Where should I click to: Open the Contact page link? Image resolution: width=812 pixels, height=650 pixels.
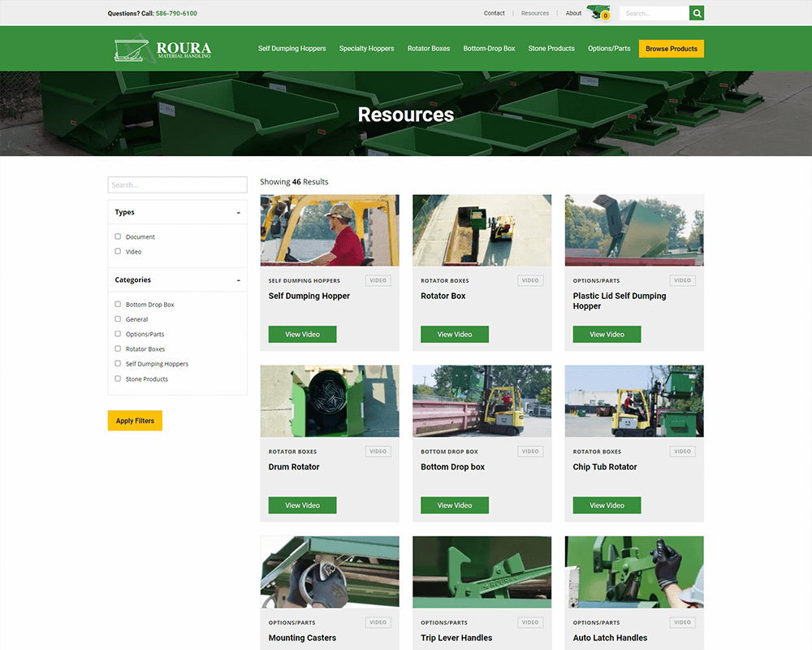(x=494, y=13)
